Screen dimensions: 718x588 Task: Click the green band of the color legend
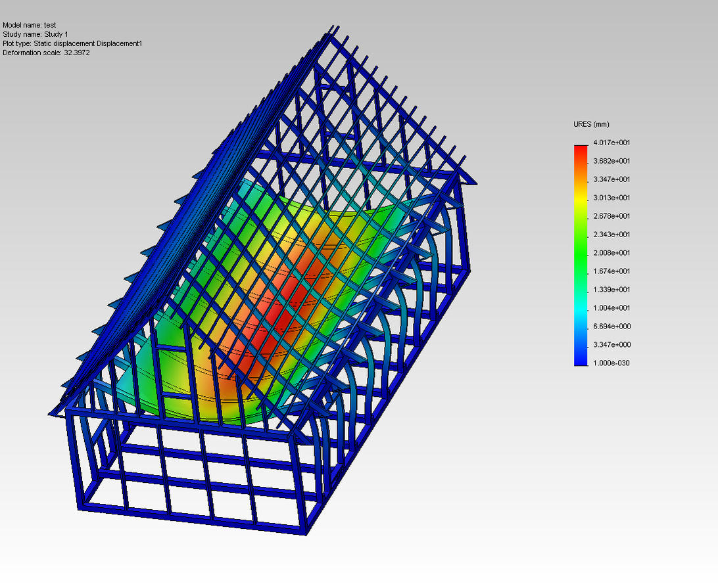[x=581, y=252]
